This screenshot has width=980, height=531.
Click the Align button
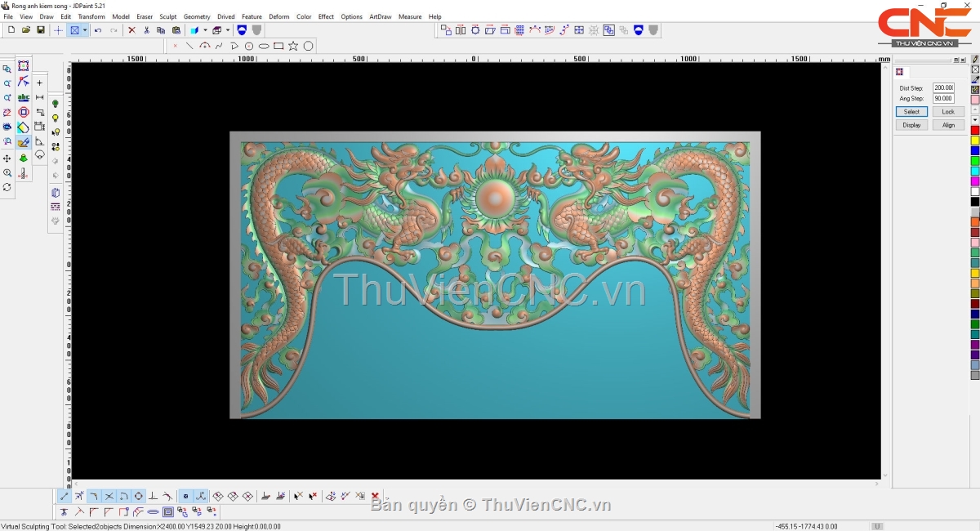coord(947,125)
